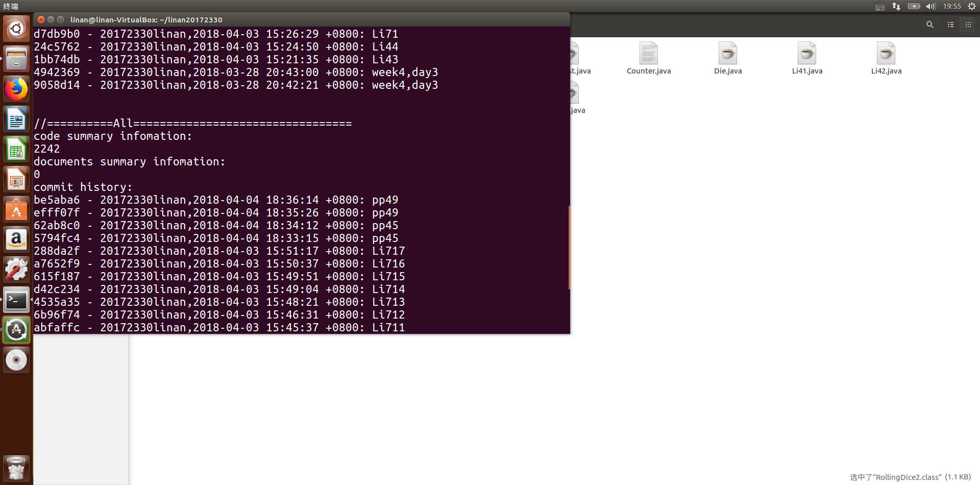Click 'documents summary infomation:' line
Viewport: 980px width, 485px height.
[130, 161]
